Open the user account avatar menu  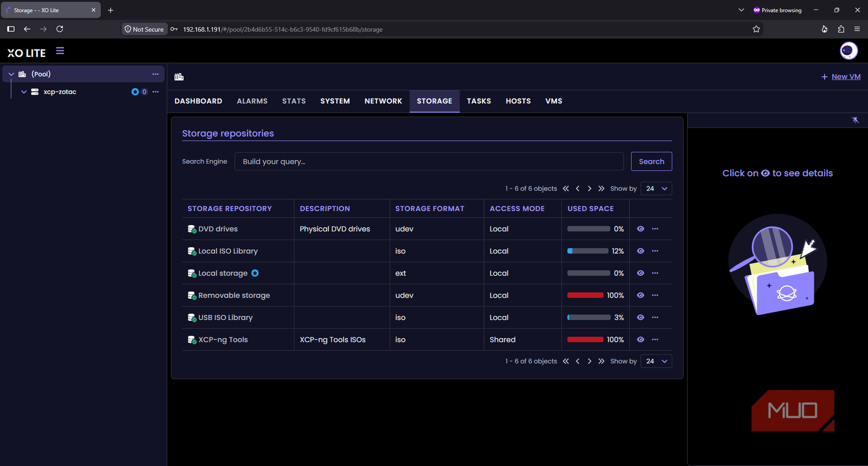click(849, 50)
